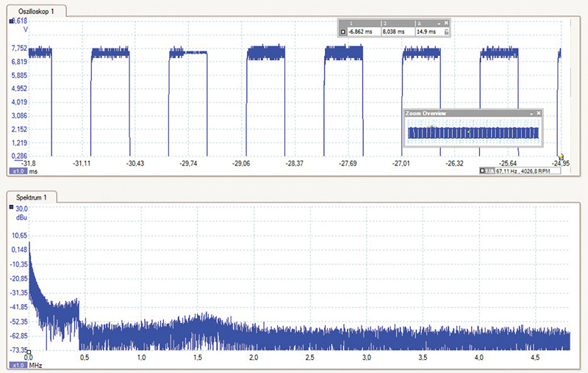Click the 1/Δ frequency legend button

coord(490,171)
